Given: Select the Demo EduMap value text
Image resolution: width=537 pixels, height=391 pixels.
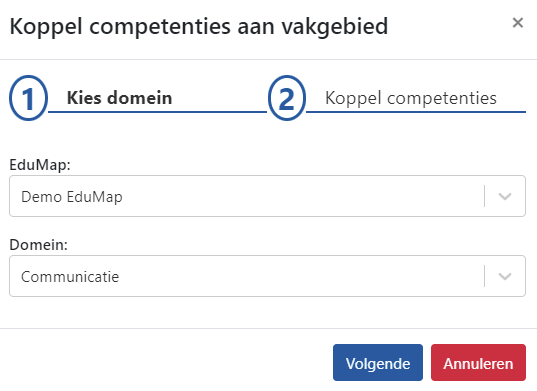Looking at the screenshot, I should pyautogui.click(x=72, y=197).
